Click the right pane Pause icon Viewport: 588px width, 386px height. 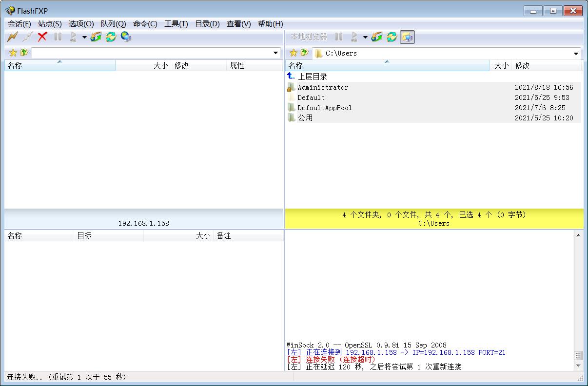point(339,37)
